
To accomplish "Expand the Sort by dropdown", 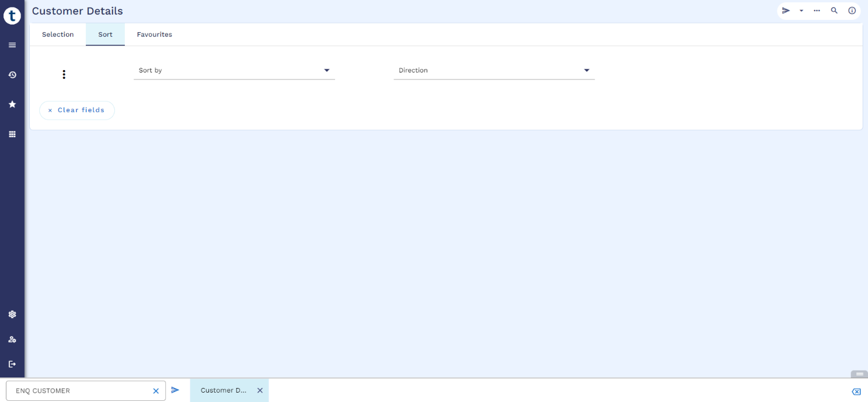I will tap(234, 71).
